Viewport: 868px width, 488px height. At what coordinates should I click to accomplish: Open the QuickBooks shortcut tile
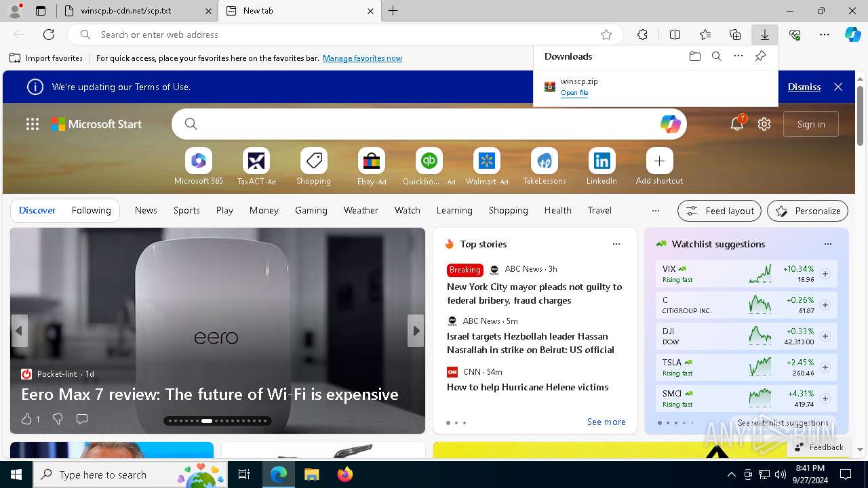[429, 167]
